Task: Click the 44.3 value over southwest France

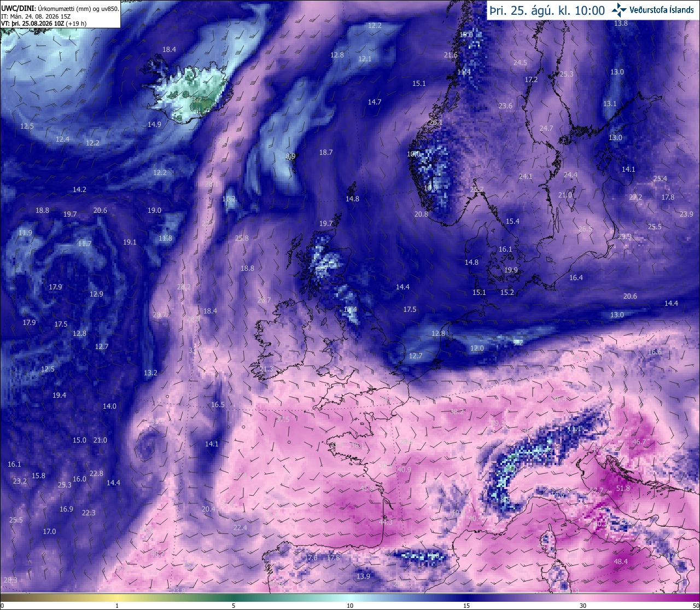Action: click(386, 522)
